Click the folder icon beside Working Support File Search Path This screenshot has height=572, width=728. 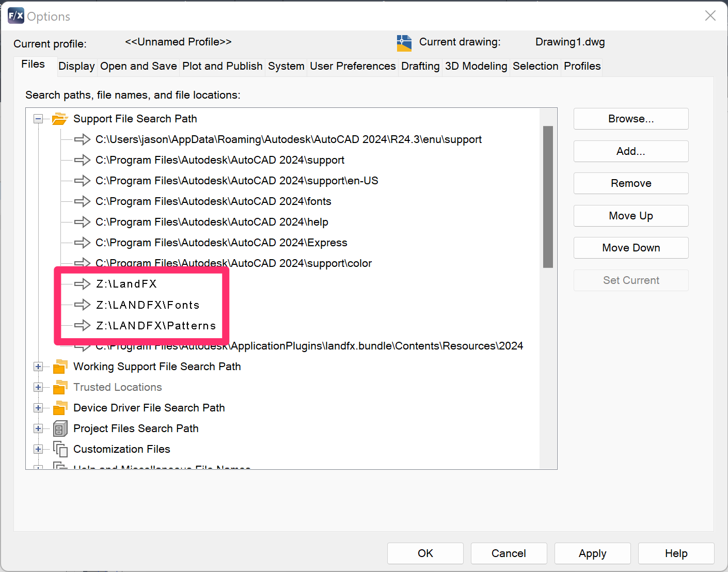[60, 367]
